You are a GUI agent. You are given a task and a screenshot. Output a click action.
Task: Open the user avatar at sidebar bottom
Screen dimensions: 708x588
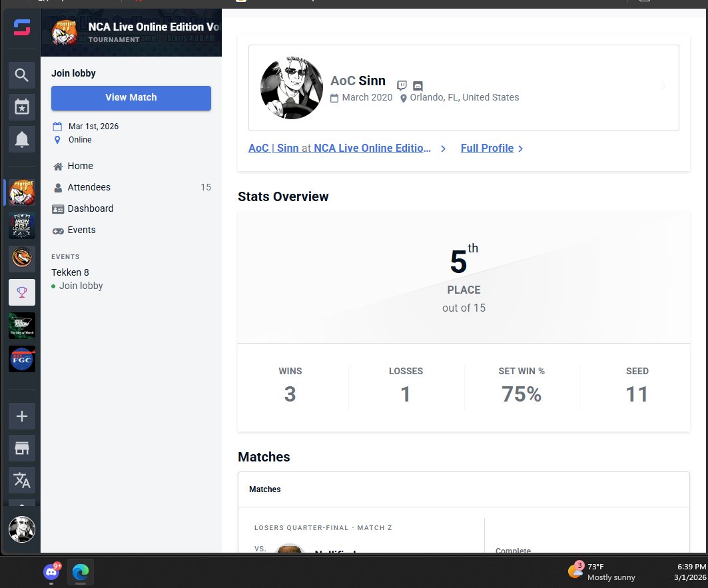coord(22,529)
